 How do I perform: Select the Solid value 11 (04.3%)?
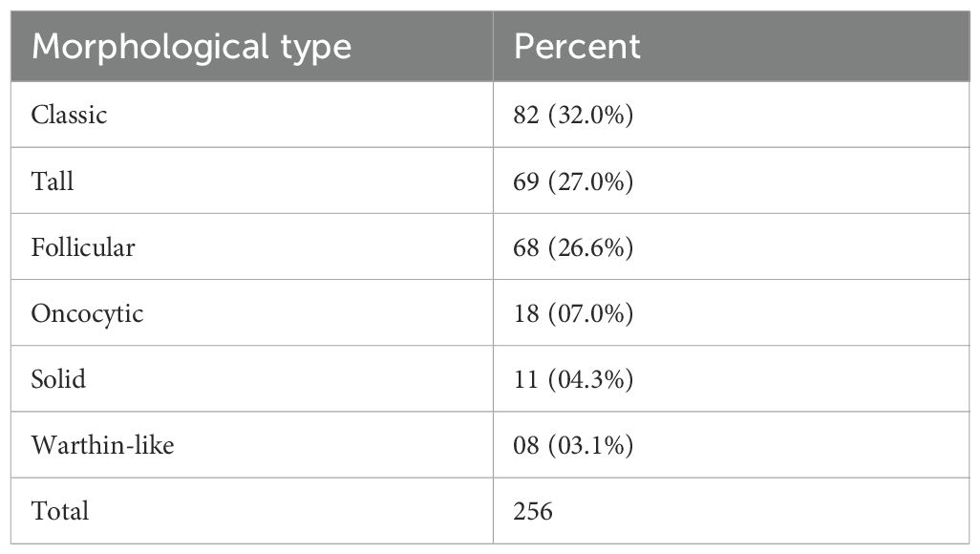pos(573,379)
